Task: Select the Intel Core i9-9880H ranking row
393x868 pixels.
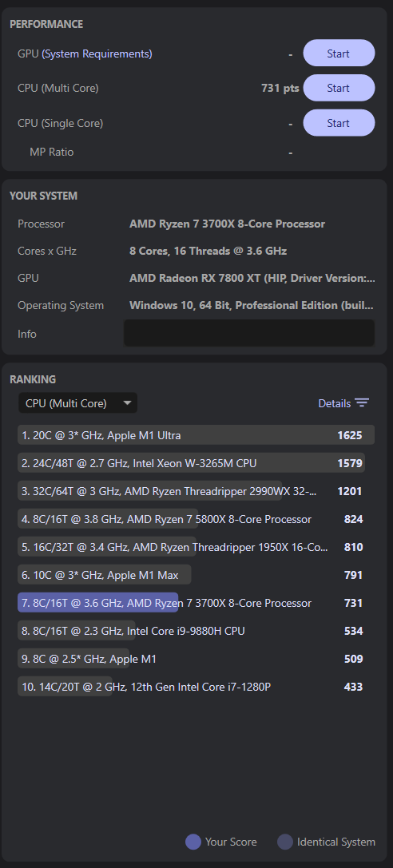Action: 196,631
